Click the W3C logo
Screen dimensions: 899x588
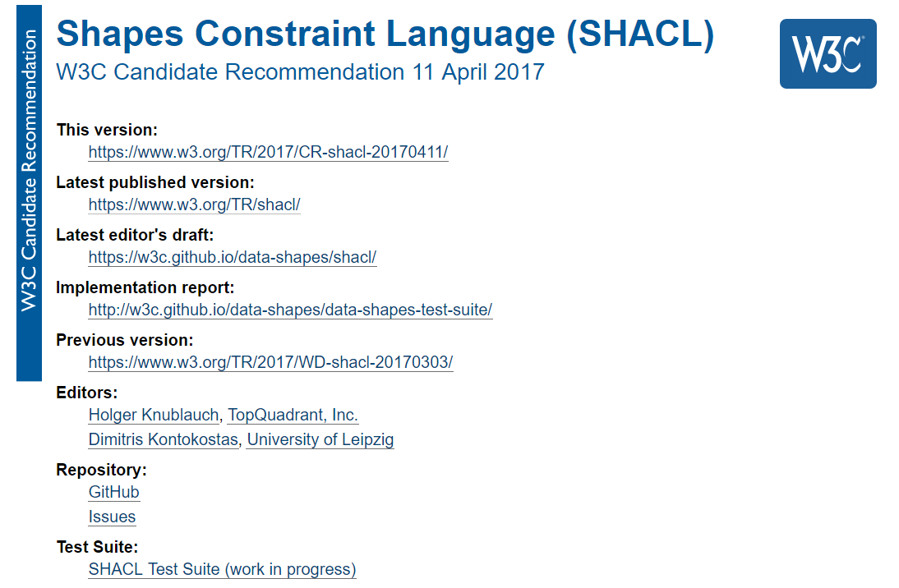(x=828, y=53)
